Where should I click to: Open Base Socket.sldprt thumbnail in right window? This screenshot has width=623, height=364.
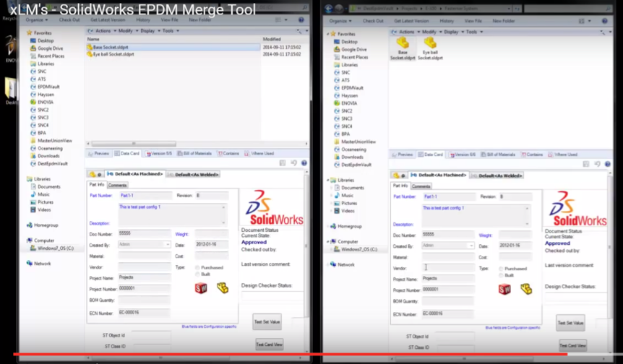[403, 46]
